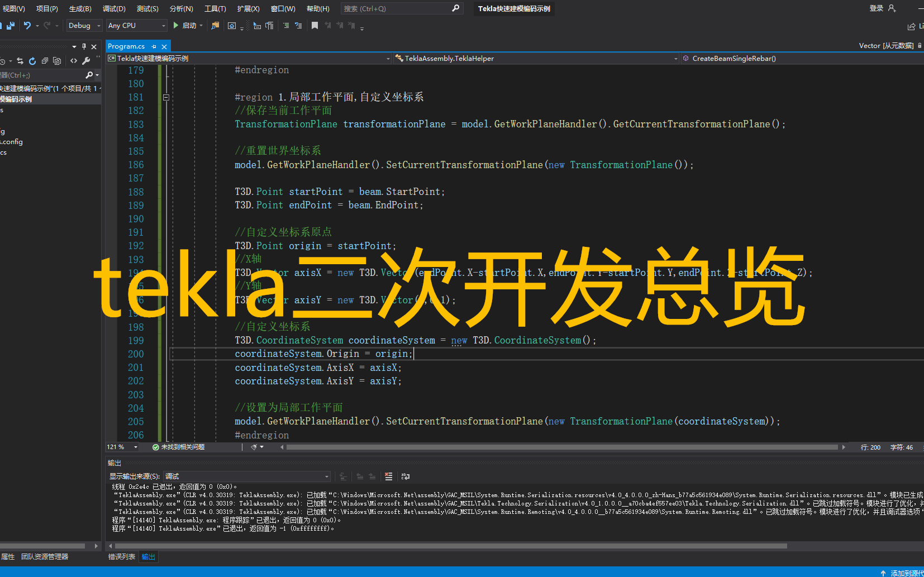The width and height of the screenshot is (924, 577).
Task: Click the Live Share icon
Action: point(912,26)
